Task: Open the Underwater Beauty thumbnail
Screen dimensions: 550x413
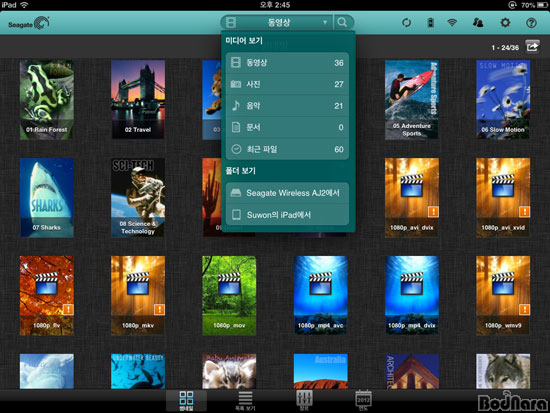Action: pos(138,371)
